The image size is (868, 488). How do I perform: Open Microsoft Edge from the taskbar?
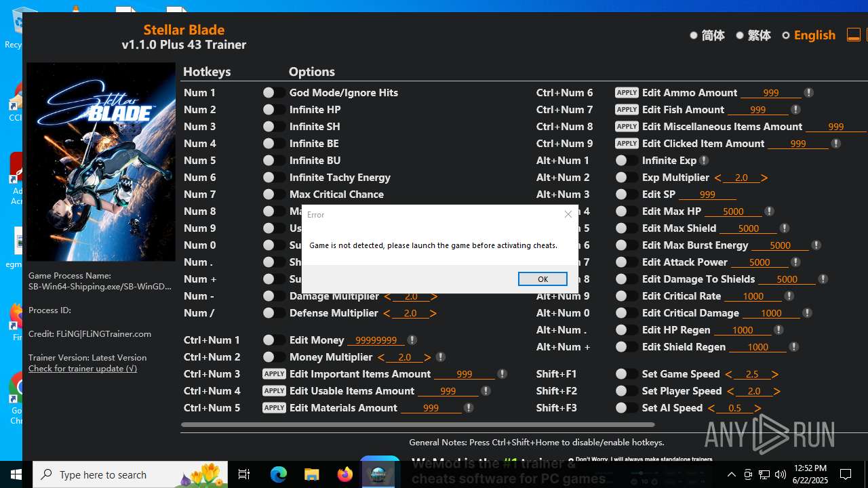coord(279,474)
